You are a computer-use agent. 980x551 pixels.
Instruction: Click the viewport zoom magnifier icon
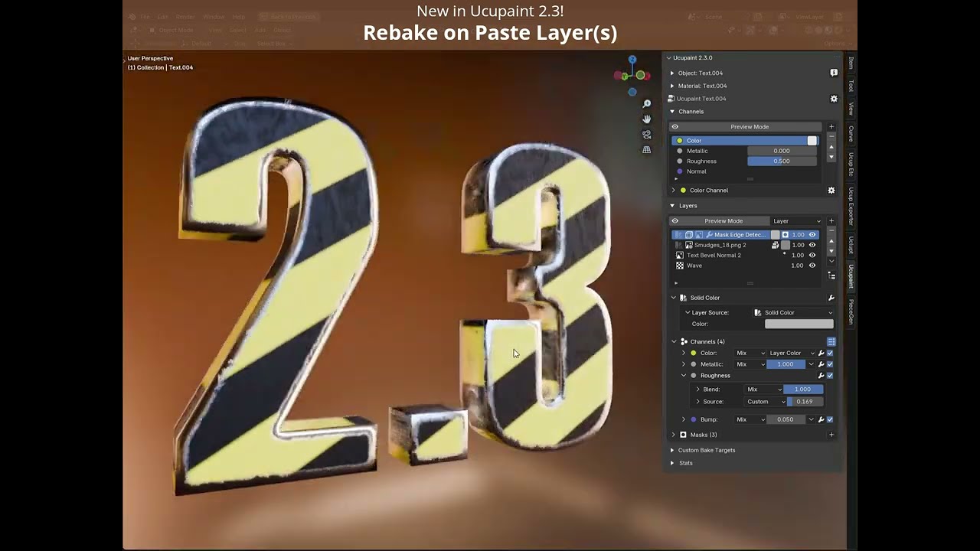[646, 104]
